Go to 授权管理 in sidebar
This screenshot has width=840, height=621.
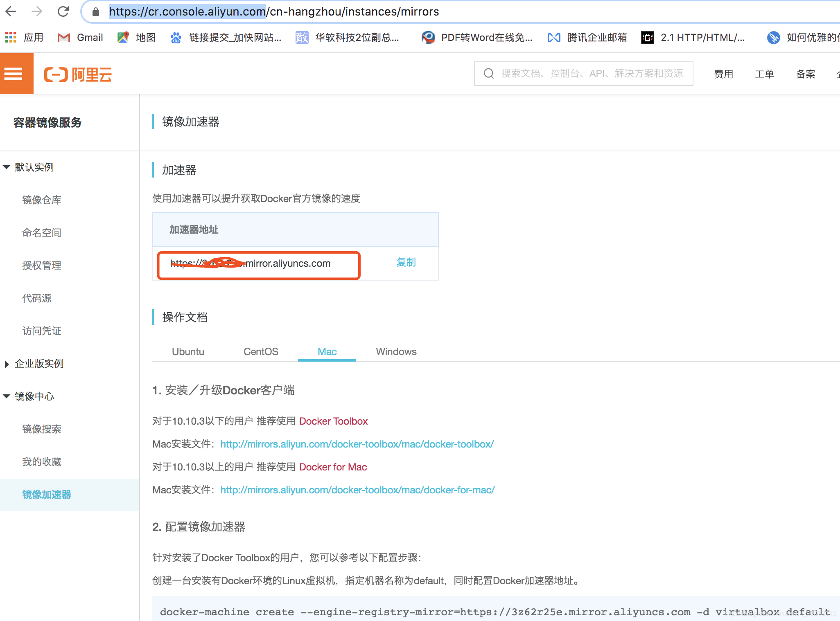[42, 265]
